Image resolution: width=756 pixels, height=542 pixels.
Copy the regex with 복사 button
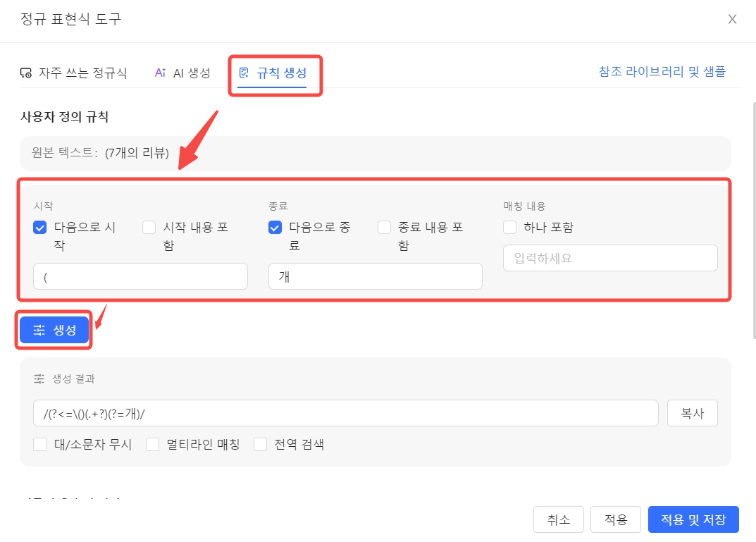(692, 413)
